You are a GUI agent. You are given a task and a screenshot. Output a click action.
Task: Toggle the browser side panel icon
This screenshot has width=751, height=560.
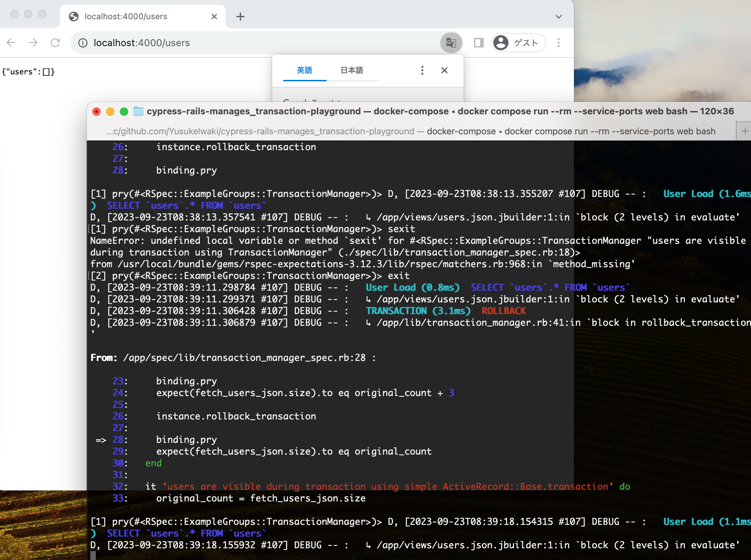pos(479,43)
